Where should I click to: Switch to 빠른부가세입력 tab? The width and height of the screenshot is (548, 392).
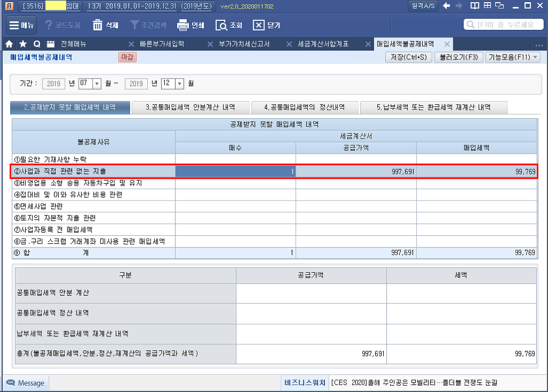tap(162, 44)
